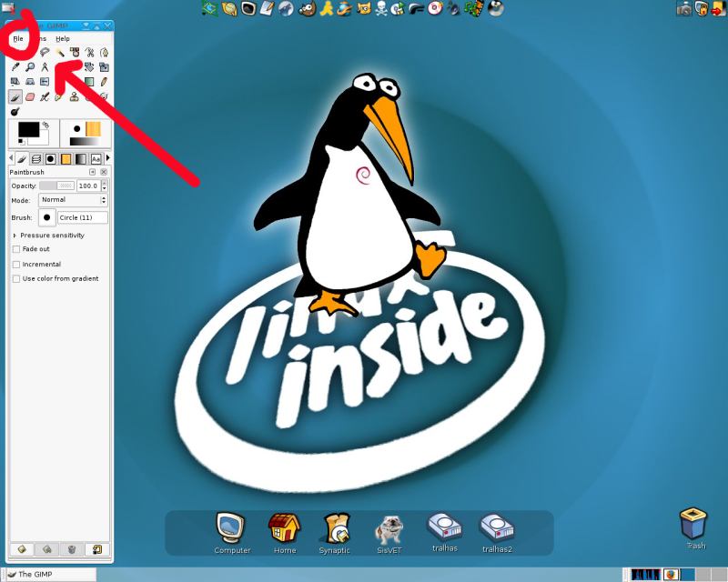The width and height of the screenshot is (728, 582).
Task: Enable the Incremental checkbox
Action: coord(16,264)
